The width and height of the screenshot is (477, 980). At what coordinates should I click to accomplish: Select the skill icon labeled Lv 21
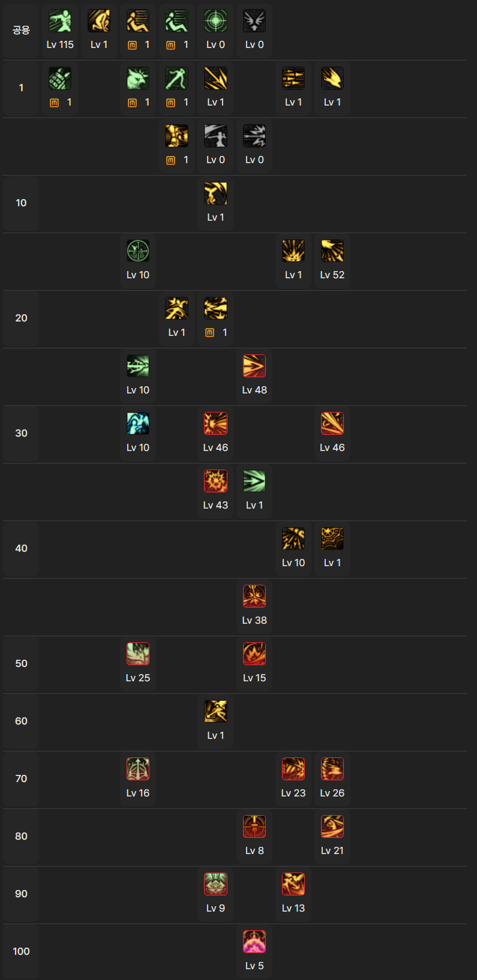tap(332, 827)
